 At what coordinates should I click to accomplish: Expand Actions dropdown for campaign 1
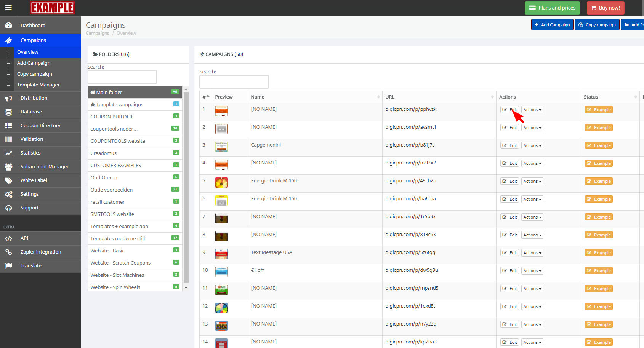(532, 110)
